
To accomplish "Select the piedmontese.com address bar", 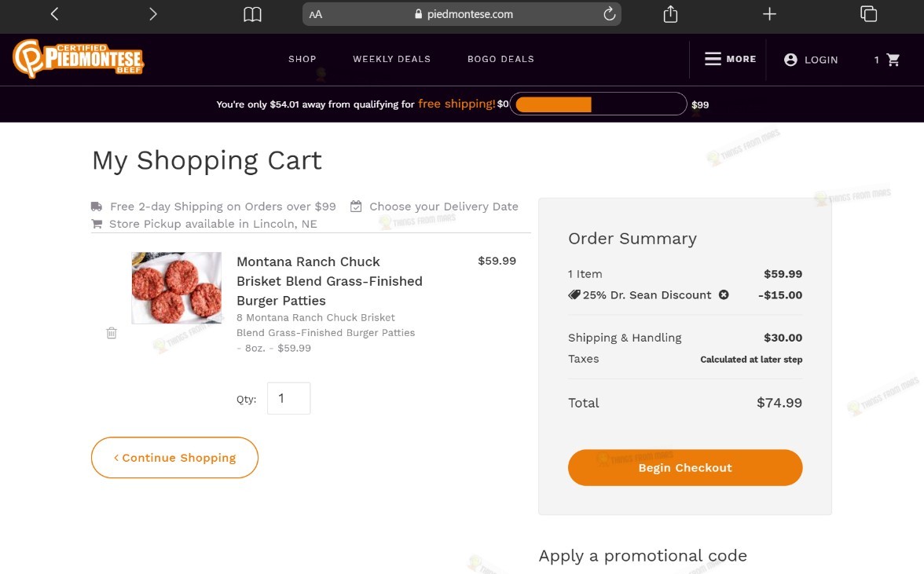I will pyautogui.click(x=461, y=14).
